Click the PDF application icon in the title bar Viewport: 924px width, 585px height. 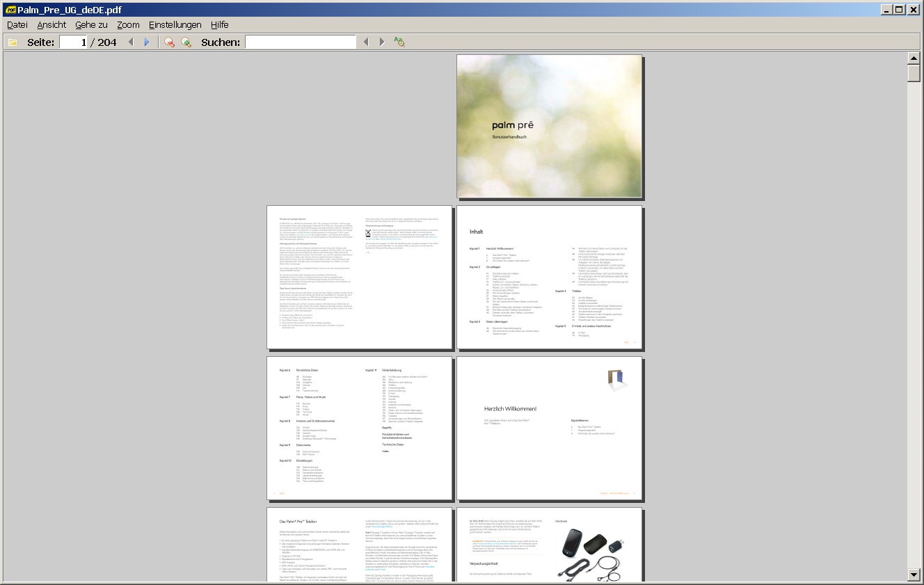[10, 9]
